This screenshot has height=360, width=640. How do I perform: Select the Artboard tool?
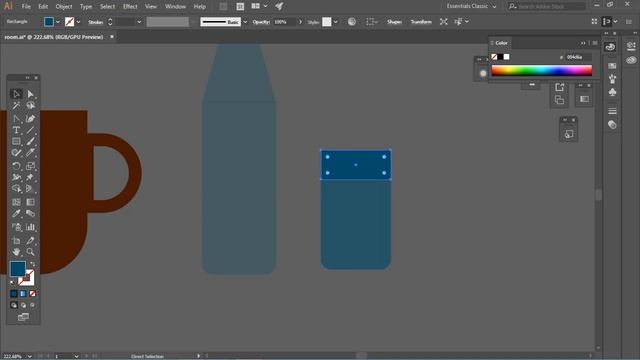16,240
